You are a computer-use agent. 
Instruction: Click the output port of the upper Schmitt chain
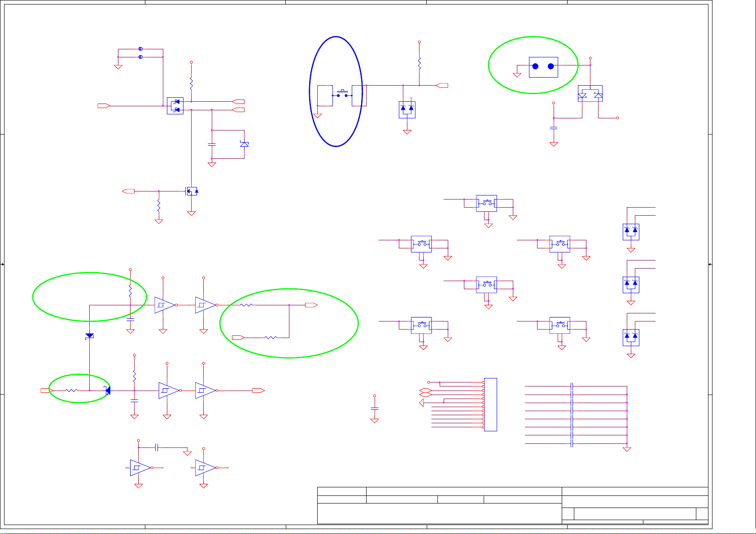coord(311,305)
